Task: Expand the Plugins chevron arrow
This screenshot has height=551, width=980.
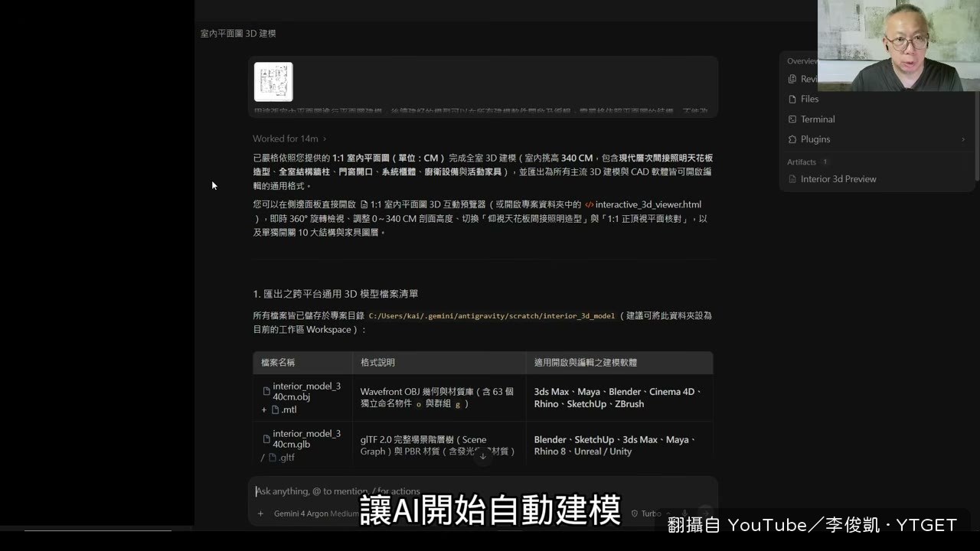Action: click(x=963, y=139)
